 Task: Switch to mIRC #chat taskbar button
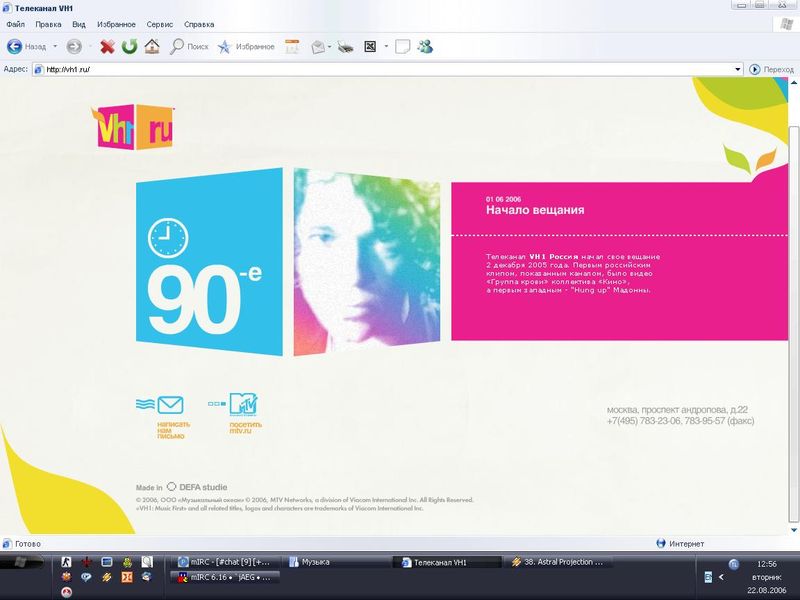point(224,562)
